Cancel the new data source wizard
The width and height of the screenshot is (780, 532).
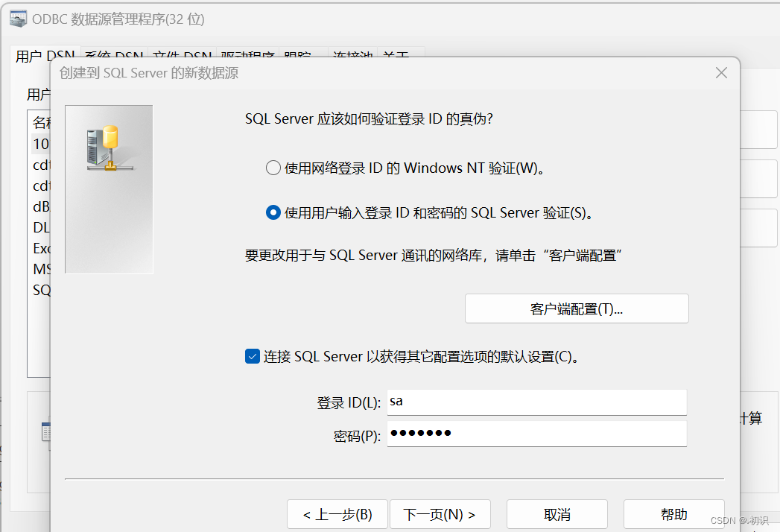(x=557, y=514)
